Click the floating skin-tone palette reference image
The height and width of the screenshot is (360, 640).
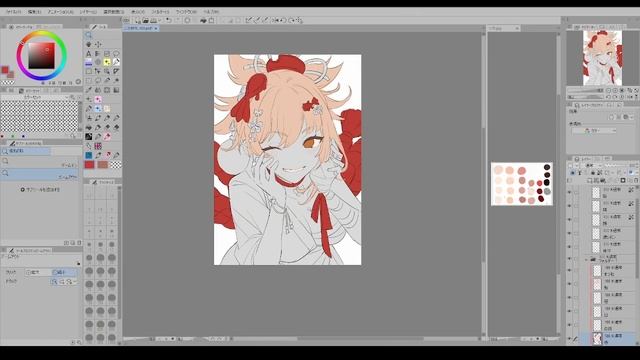pos(522,184)
